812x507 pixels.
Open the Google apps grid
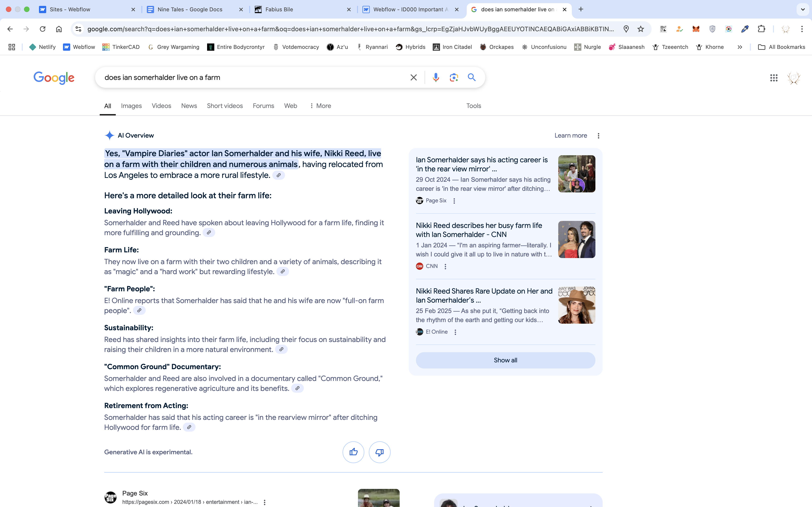click(x=774, y=78)
